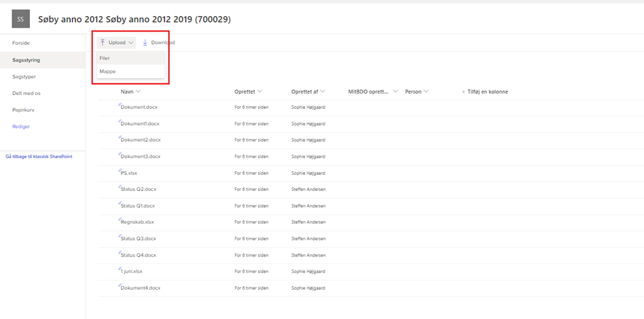Go to Forside in the sidebar

(x=21, y=43)
